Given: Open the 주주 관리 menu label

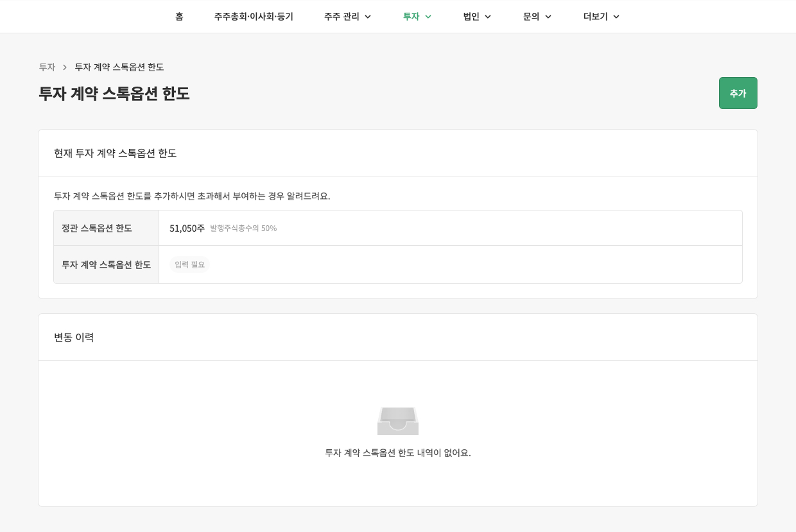Looking at the screenshot, I should point(342,17).
